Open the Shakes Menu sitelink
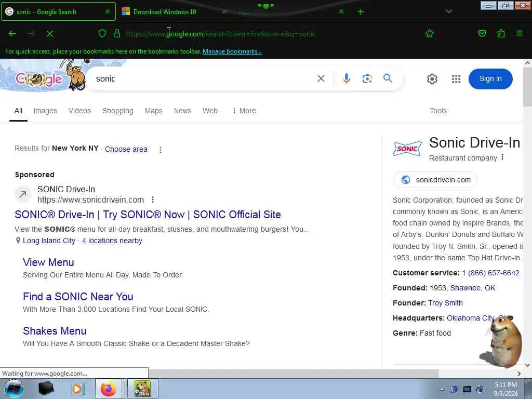This screenshot has width=532, height=399. [x=54, y=331]
